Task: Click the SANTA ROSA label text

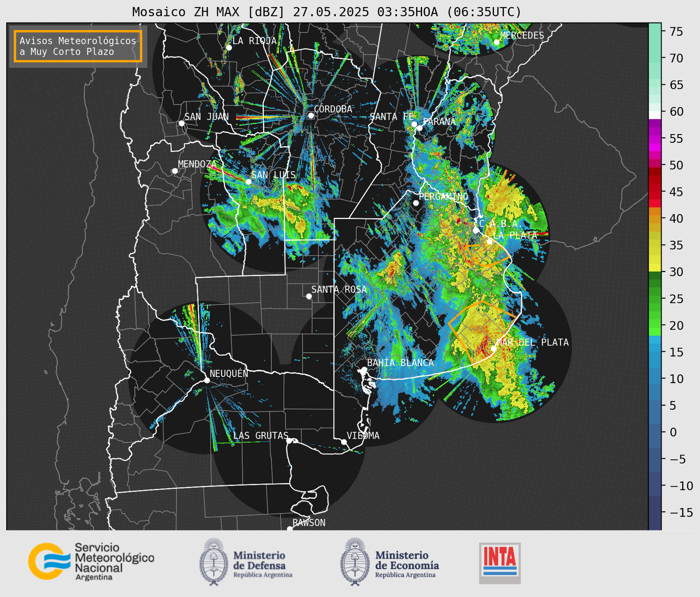Action: click(339, 289)
